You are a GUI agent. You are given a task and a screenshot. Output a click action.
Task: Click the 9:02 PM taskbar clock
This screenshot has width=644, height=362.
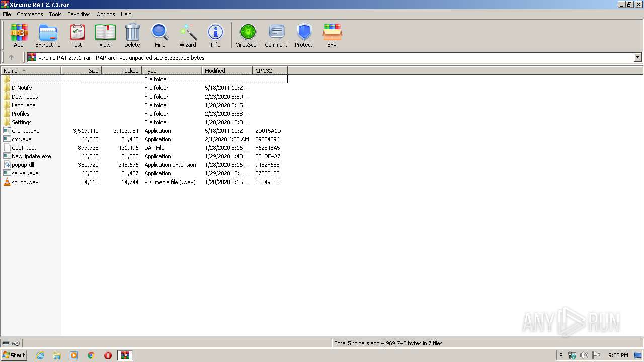click(x=618, y=355)
